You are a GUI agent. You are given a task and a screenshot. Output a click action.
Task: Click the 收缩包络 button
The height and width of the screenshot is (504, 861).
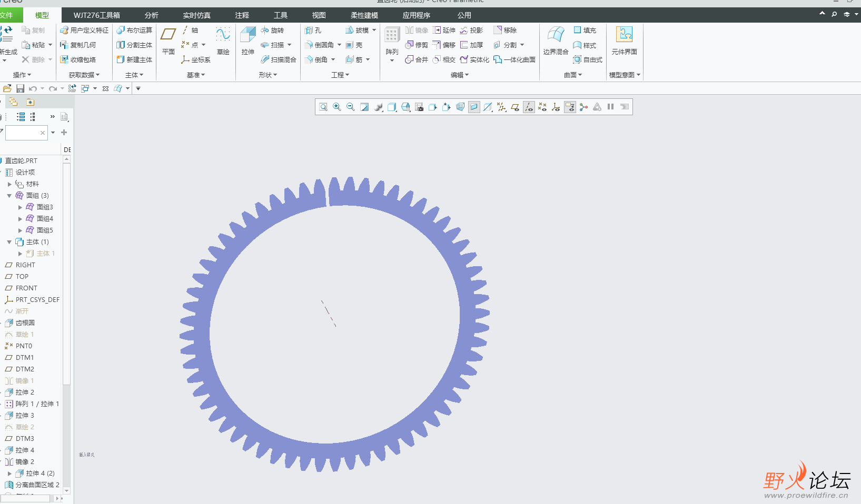pyautogui.click(x=78, y=60)
